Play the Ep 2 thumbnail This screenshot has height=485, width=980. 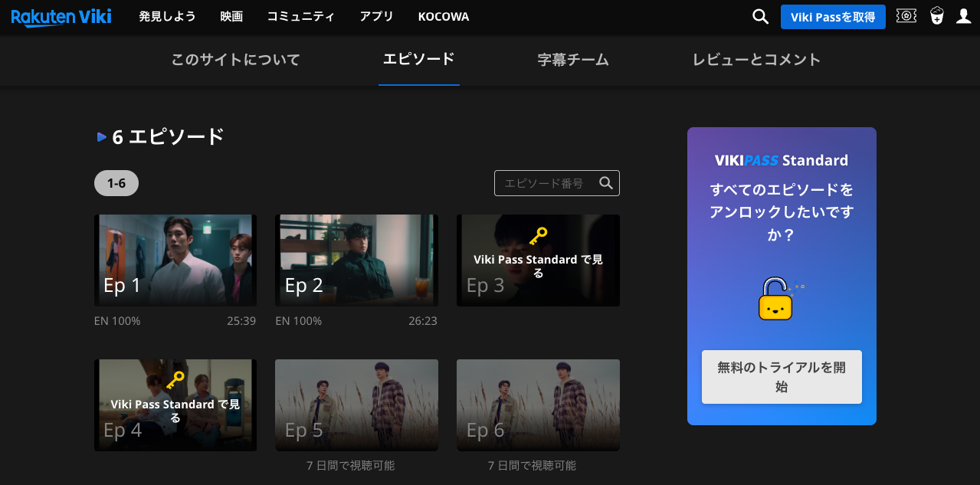tap(356, 261)
